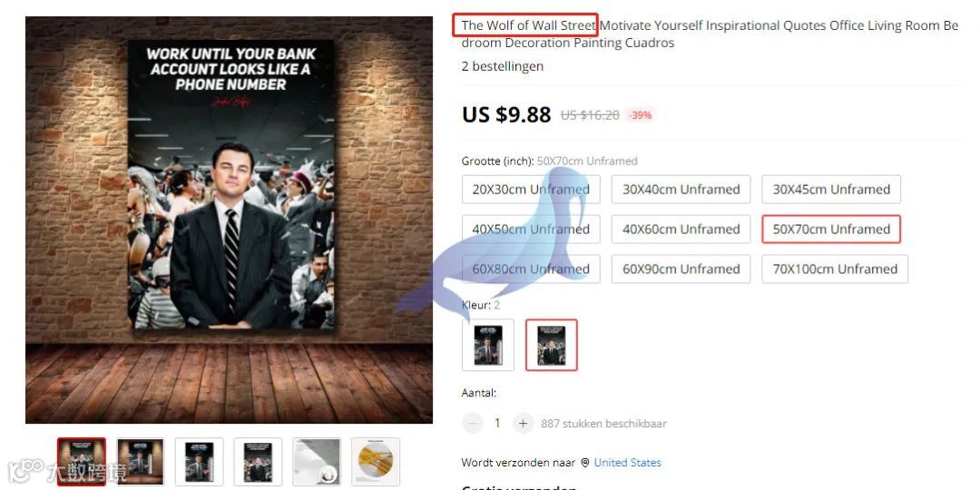Click the location pin icon beside United States

click(585, 463)
